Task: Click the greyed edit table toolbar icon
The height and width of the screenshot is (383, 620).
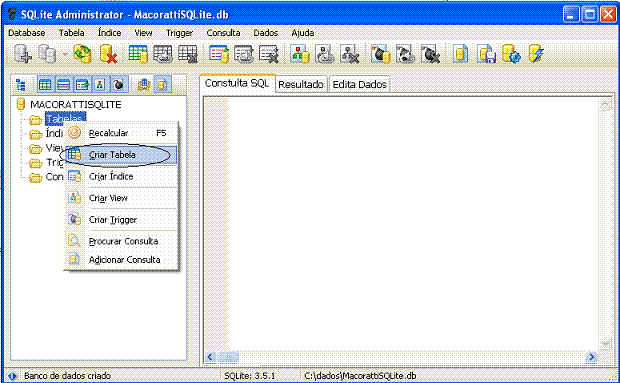Action: pyautogui.click(x=163, y=54)
